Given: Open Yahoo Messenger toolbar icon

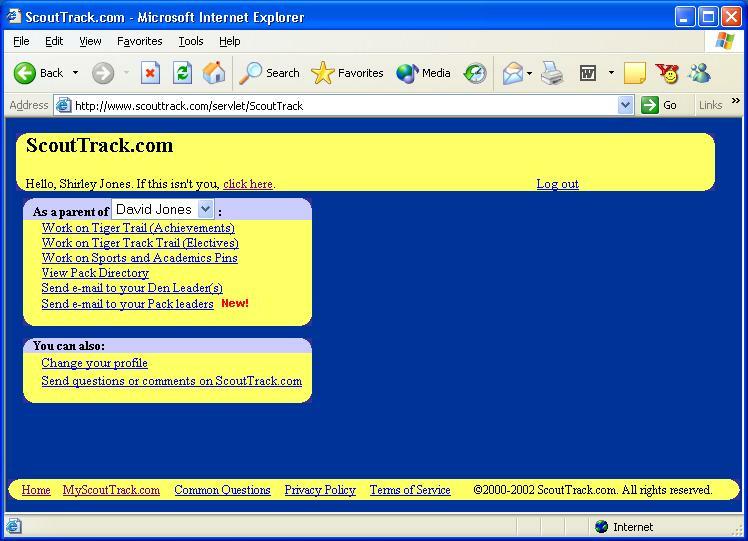Looking at the screenshot, I should (x=667, y=73).
